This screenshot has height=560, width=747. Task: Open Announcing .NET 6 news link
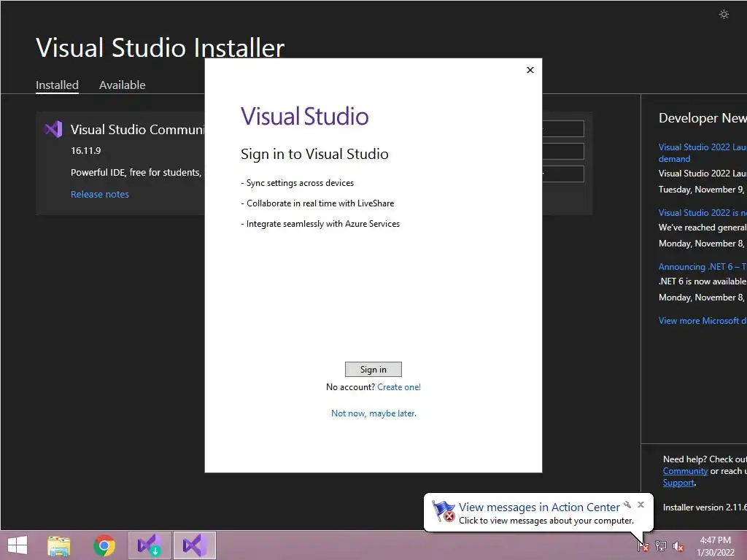tap(703, 267)
